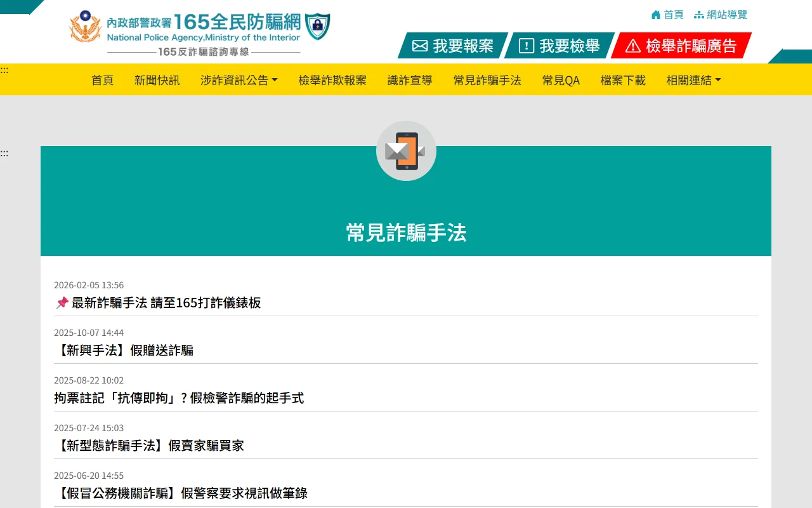
Task: Click the date text 2026-02-05 13:56
Action: click(x=89, y=285)
